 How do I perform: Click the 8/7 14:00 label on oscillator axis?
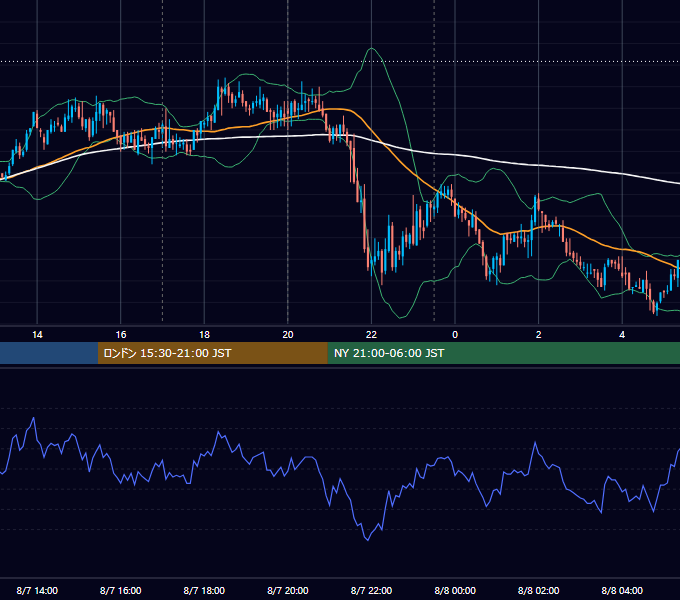tap(37, 590)
